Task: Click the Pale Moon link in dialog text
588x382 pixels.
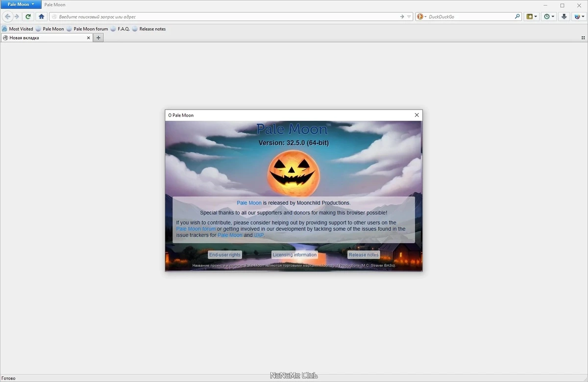Action: (249, 203)
